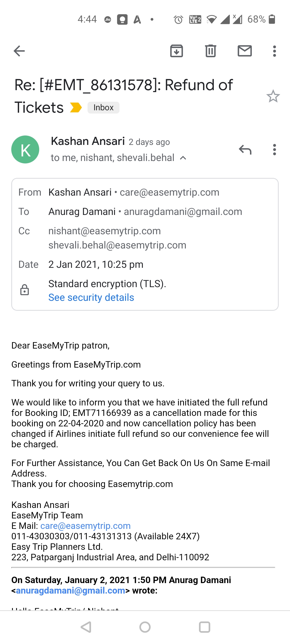Open the Inbox label chip
Image resolution: width=290 pixels, height=644 pixels.
coord(103,108)
